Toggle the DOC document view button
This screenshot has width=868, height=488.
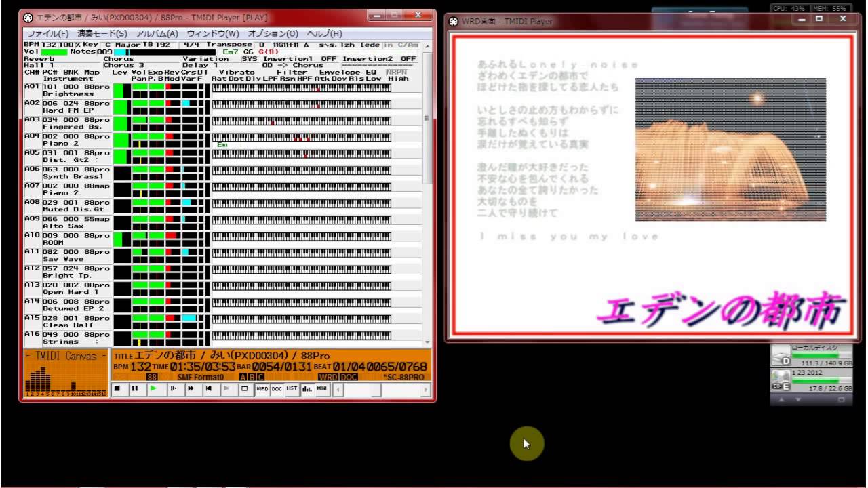click(277, 389)
